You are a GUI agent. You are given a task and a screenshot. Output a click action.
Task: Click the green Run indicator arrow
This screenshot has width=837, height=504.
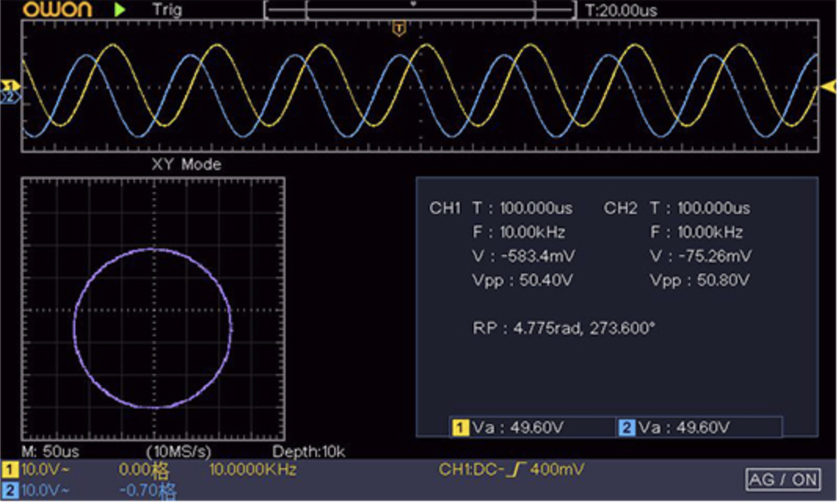pyautogui.click(x=119, y=10)
